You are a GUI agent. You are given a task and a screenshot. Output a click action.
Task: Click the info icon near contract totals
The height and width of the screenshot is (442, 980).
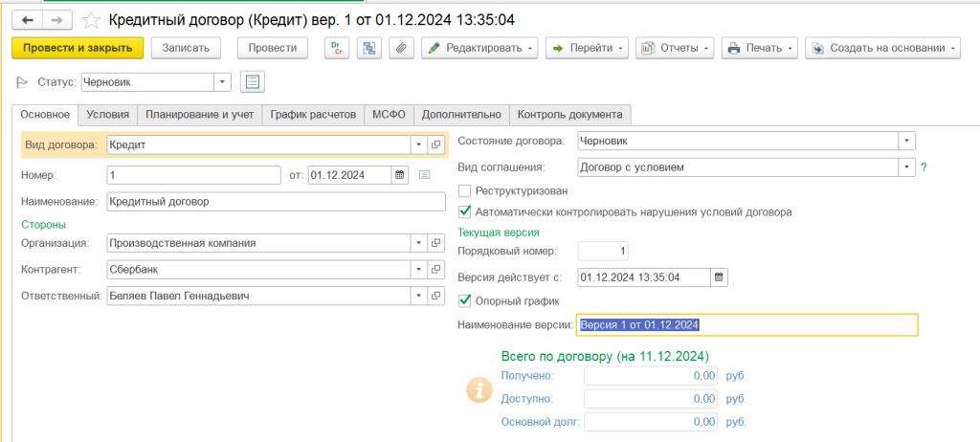tap(479, 390)
